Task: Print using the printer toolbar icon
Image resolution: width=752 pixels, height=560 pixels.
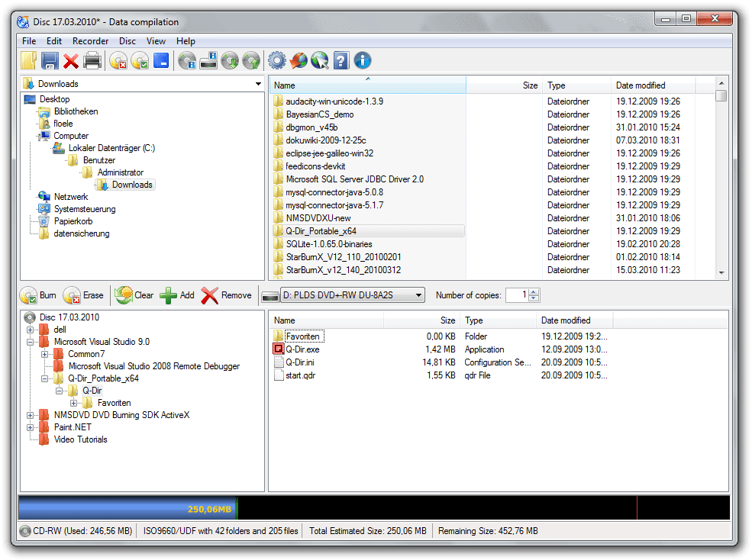Action: (x=92, y=61)
